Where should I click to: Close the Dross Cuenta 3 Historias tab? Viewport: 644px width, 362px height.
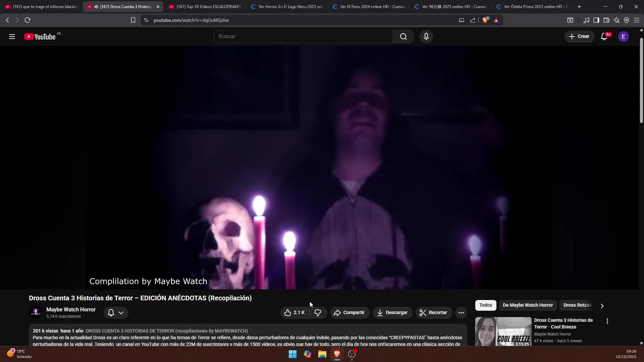click(157, 7)
